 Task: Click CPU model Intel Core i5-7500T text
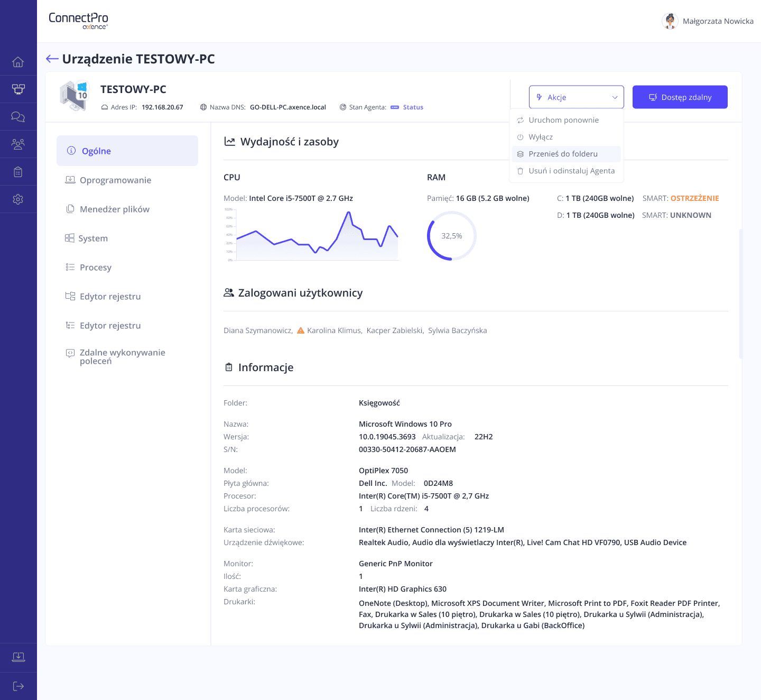click(301, 198)
